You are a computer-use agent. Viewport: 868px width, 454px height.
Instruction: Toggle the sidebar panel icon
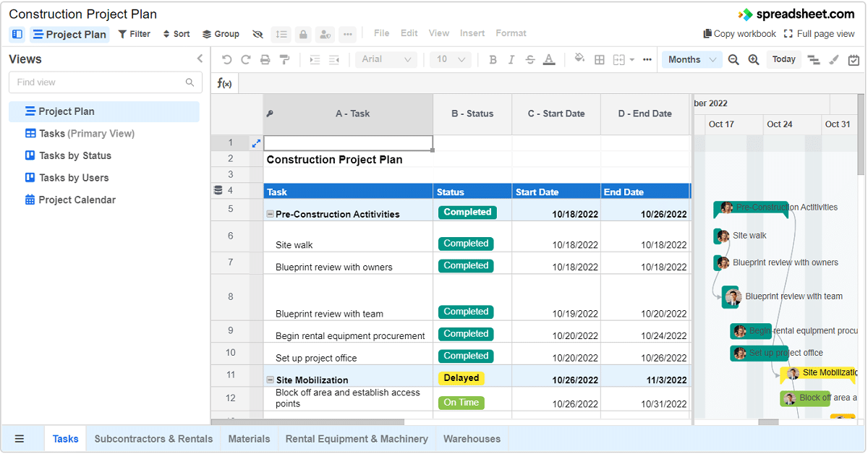pyautogui.click(x=17, y=34)
